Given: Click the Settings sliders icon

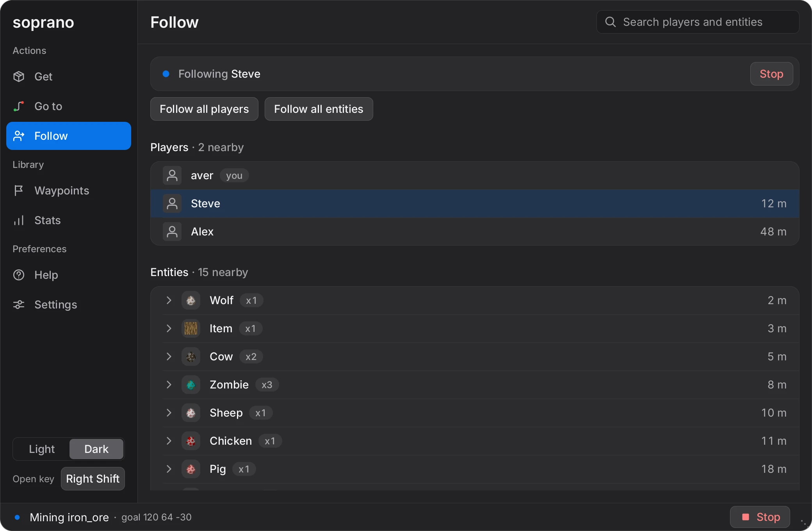Looking at the screenshot, I should coord(19,305).
